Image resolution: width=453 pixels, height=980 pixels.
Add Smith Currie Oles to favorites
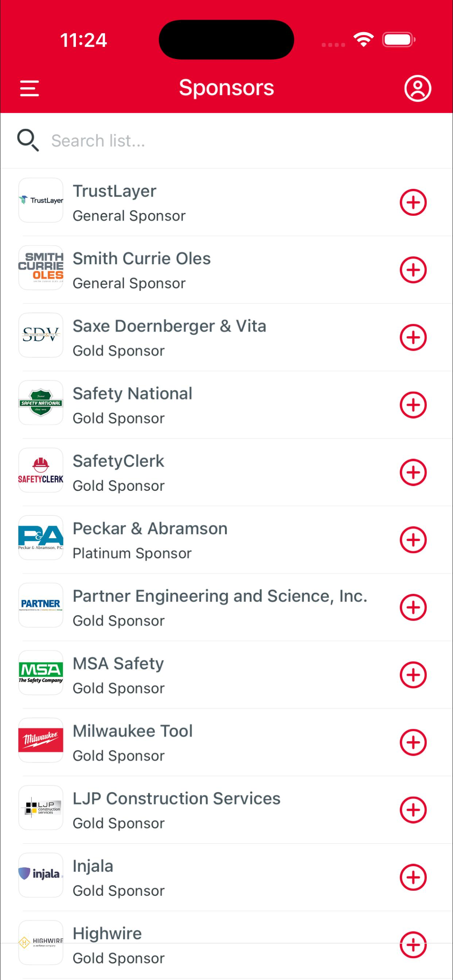(413, 270)
